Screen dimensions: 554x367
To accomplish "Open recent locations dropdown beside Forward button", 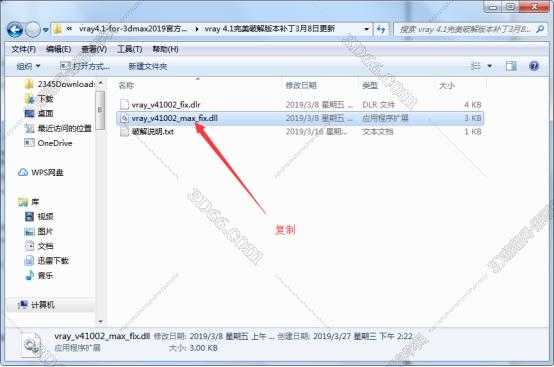I will [46, 30].
